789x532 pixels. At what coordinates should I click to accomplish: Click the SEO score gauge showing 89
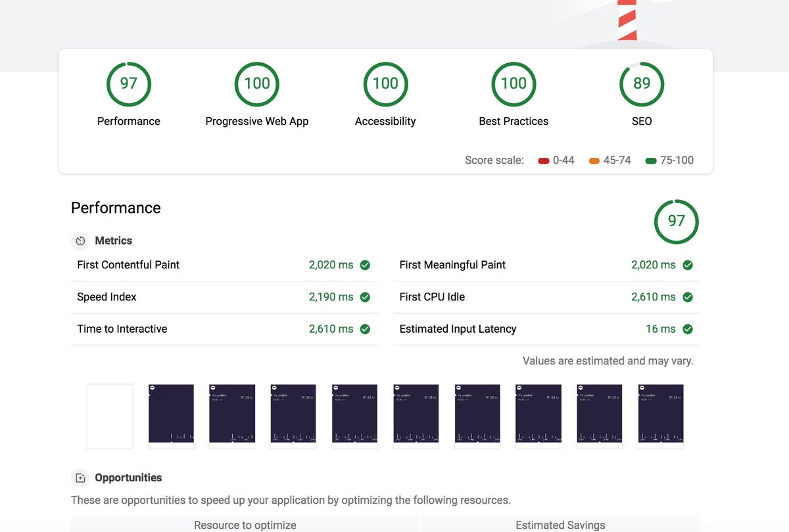pyautogui.click(x=642, y=84)
